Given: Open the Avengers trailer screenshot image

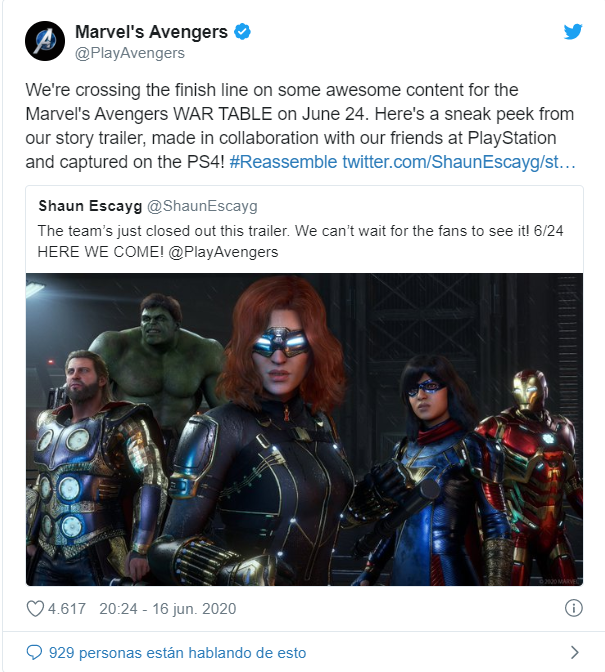Looking at the screenshot, I should 304,429.
